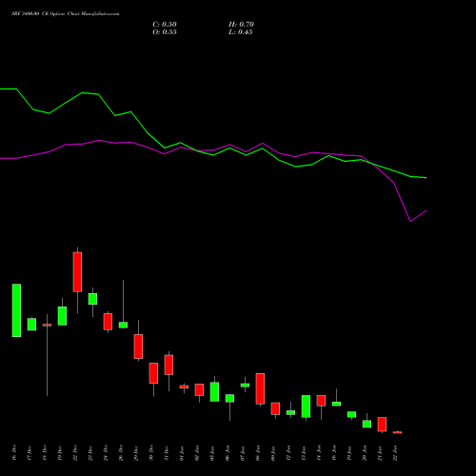Screen dimensions: 476x476
Task: Click the close value 'C: 0.50'
Action: pyautogui.click(x=165, y=25)
